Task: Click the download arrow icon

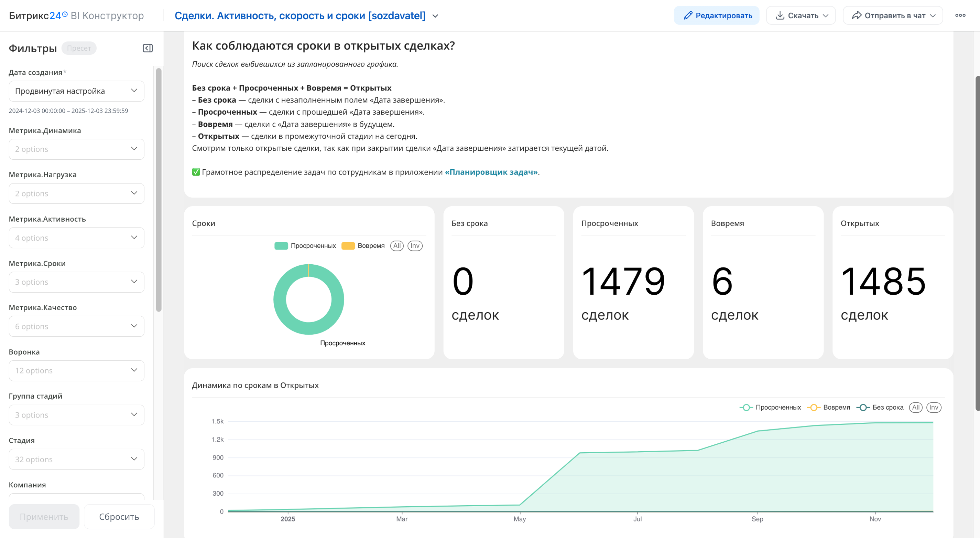Action: click(780, 15)
